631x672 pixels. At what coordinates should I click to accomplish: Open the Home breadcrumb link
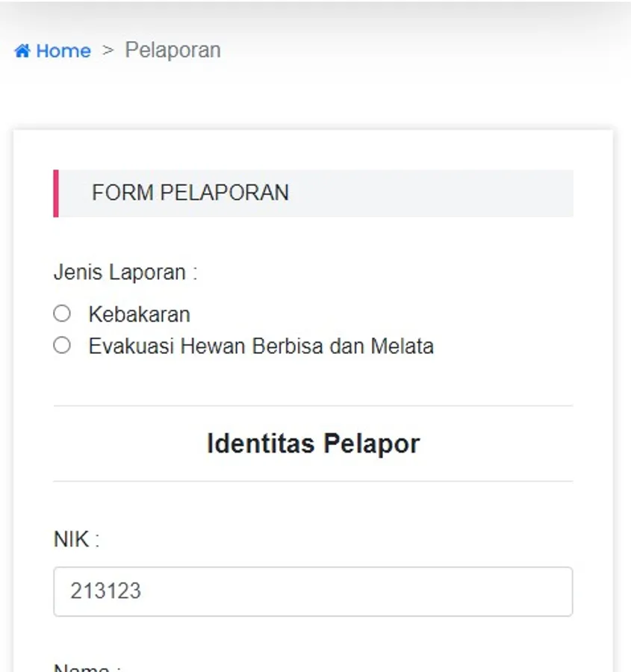63,51
